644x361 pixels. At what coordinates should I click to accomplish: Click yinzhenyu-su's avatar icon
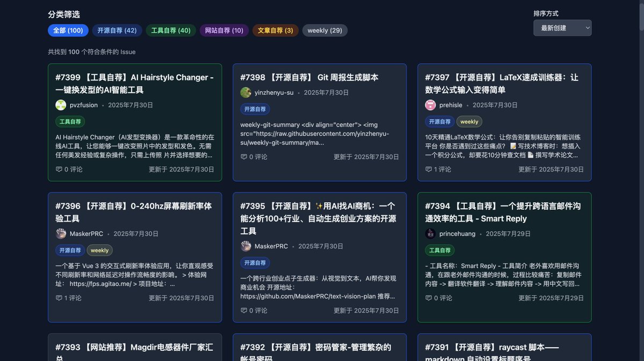click(x=246, y=92)
